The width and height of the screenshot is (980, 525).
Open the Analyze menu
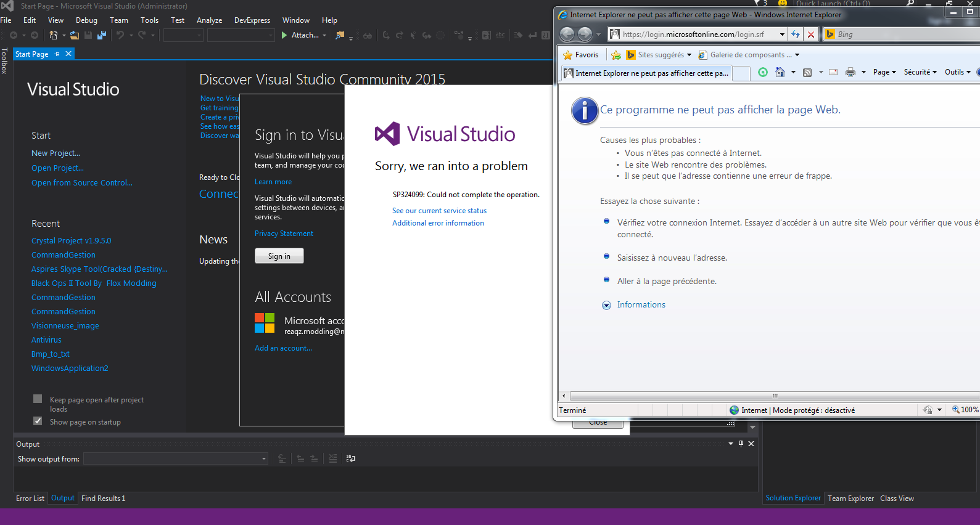209,20
